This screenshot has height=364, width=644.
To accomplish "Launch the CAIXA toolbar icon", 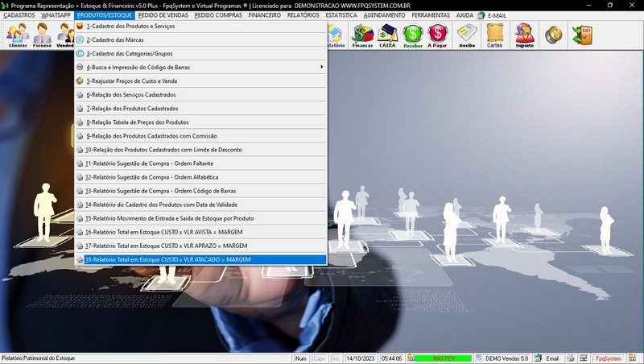I will tap(388, 35).
